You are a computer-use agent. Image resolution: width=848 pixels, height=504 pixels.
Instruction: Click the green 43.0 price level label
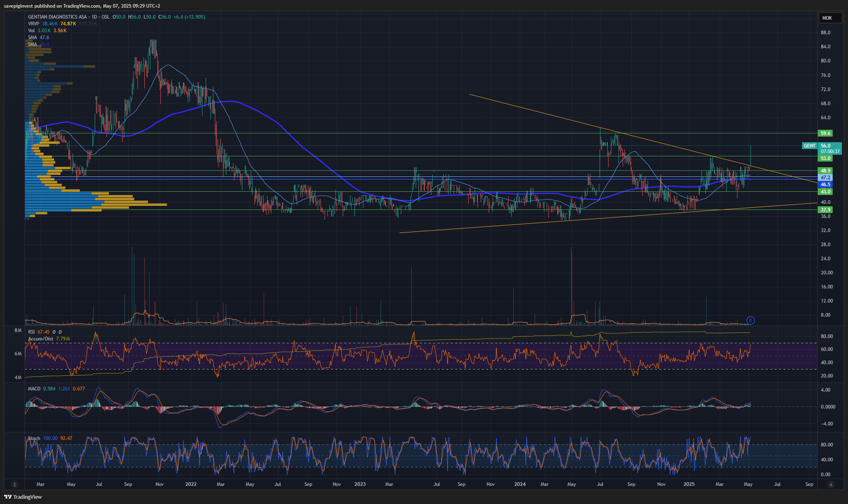pyautogui.click(x=825, y=192)
